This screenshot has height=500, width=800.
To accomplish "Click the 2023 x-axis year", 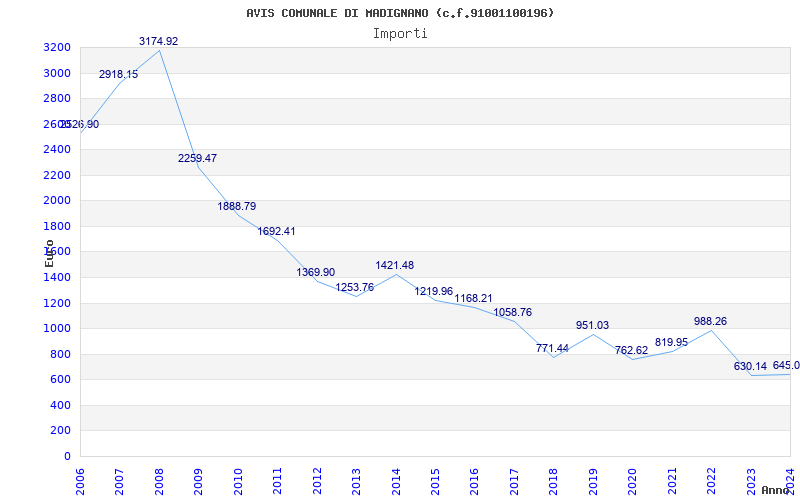I will point(751,482).
